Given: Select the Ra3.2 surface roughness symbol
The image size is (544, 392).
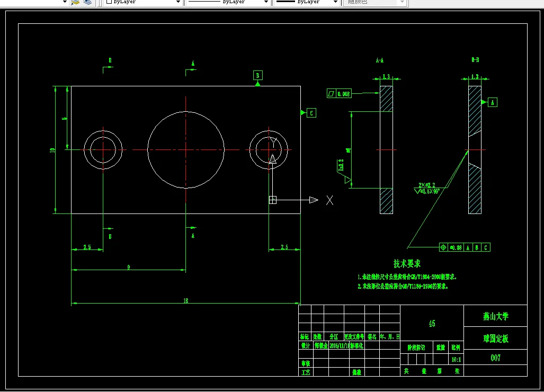Looking at the screenshot, I should click(344, 171).
